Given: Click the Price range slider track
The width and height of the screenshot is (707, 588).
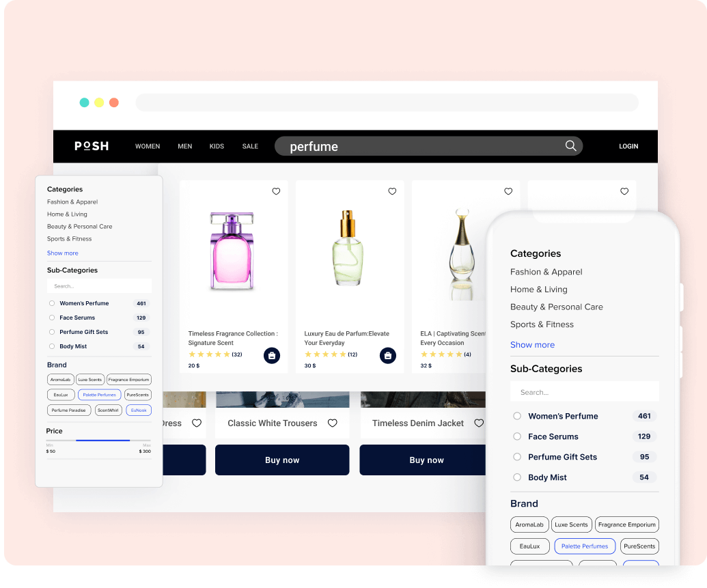Looking at the screenshot, I should tap(102, 440).
